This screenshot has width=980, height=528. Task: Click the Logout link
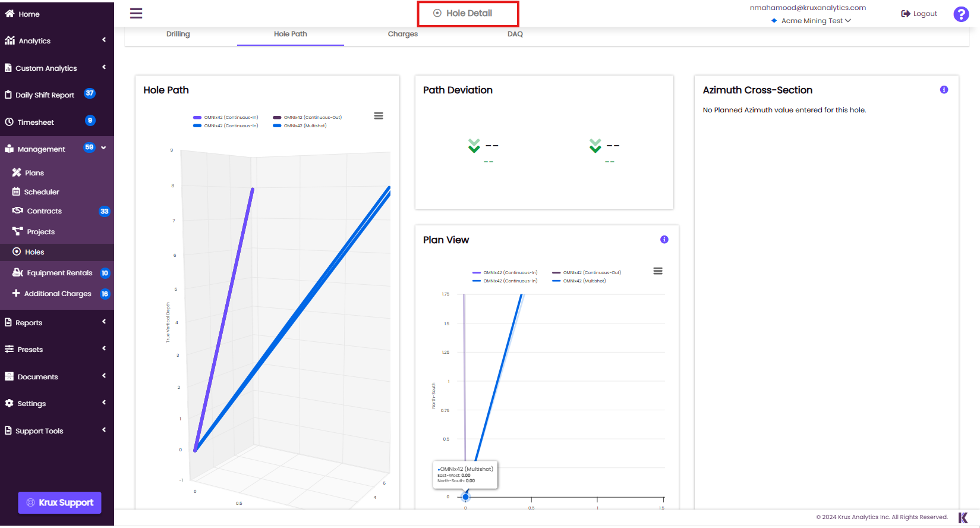[x=919, y=14]
